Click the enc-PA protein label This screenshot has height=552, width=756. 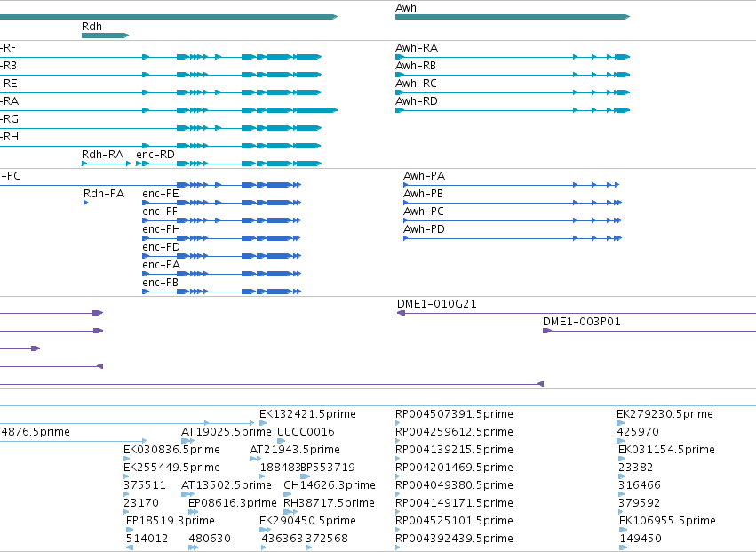click(161, 265)
